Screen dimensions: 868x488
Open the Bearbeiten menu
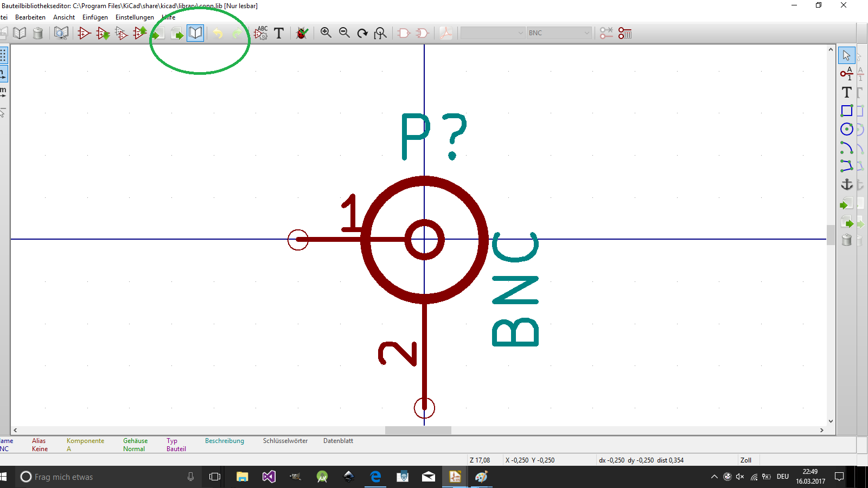click(x=30, y=17)
